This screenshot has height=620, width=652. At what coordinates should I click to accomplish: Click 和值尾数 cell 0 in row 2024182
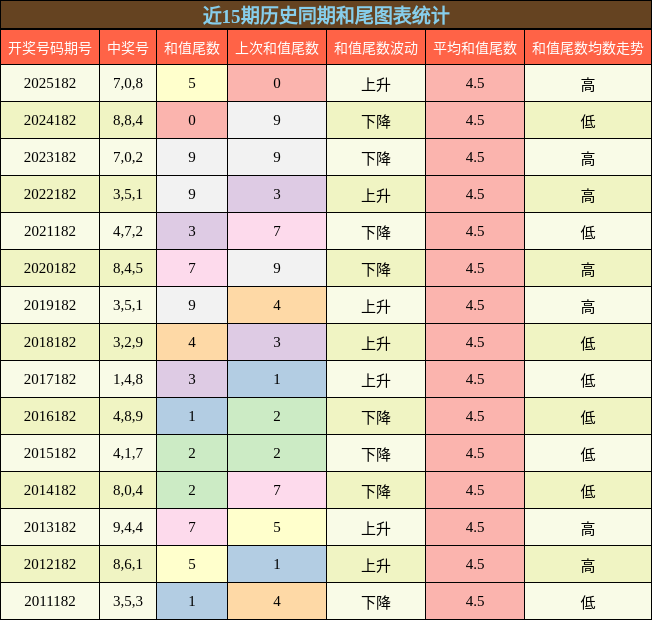click(192, 120)
